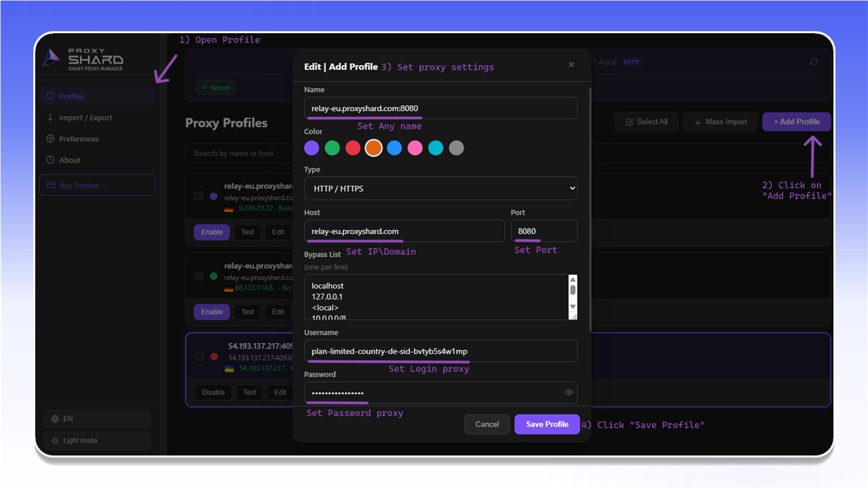Click the Host field
Viewport: 868px width, 488px height.
coord(405,231)
